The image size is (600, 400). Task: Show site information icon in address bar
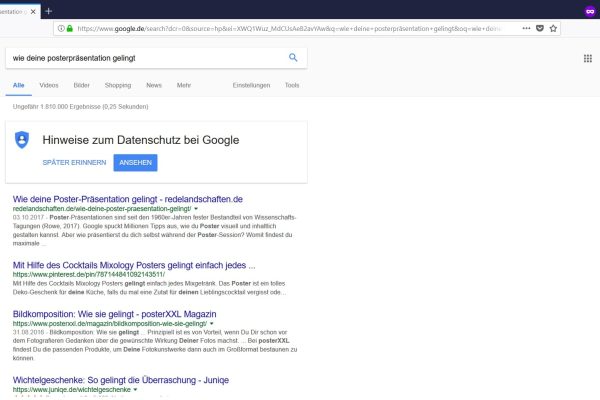61,28
